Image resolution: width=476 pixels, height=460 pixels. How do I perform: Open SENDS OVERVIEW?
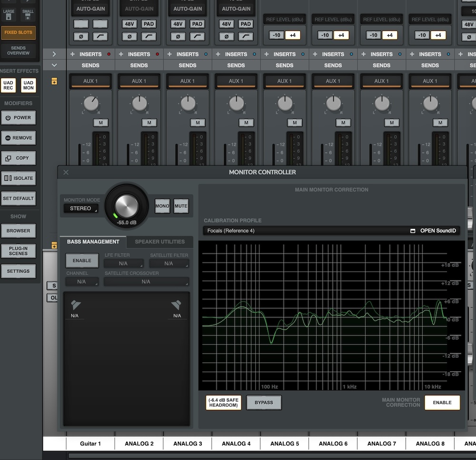point(19,50)
